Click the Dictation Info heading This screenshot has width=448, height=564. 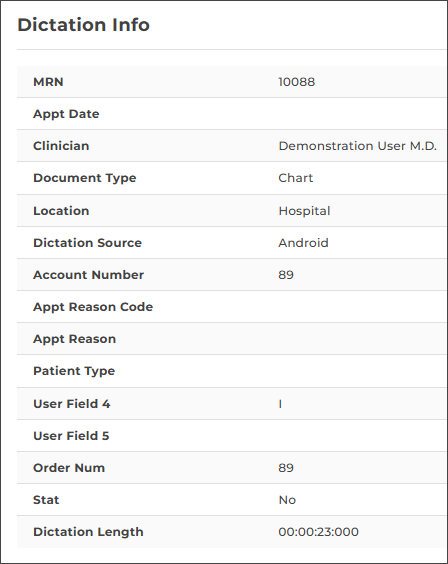(83, 25)
